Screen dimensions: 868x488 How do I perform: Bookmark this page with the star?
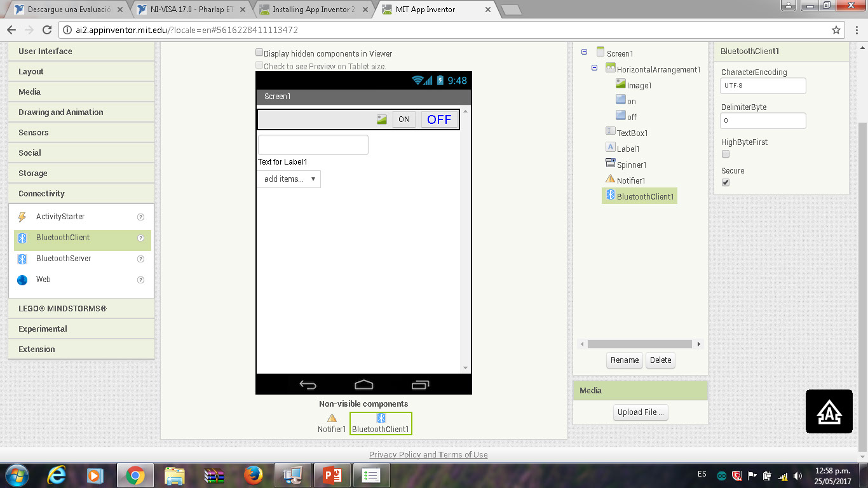836,30
